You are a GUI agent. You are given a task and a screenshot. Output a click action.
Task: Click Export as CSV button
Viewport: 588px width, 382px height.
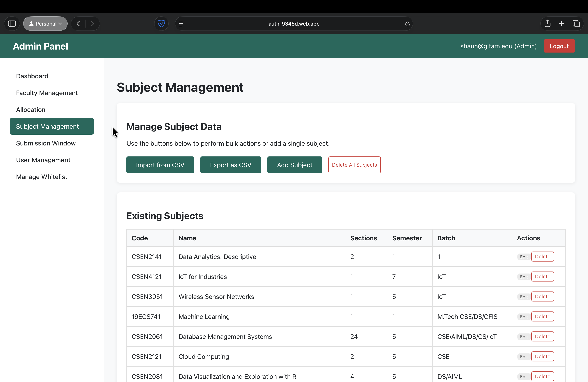tap(231, 165)
